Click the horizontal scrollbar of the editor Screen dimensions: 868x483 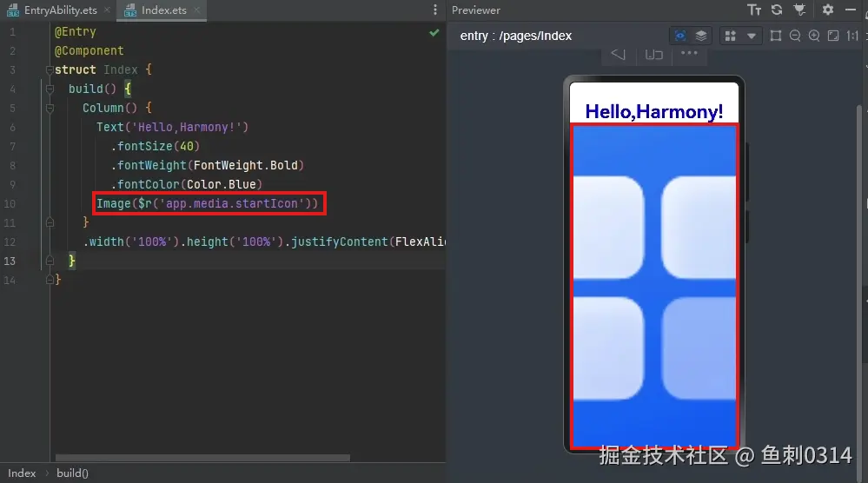tap(202, 458)
